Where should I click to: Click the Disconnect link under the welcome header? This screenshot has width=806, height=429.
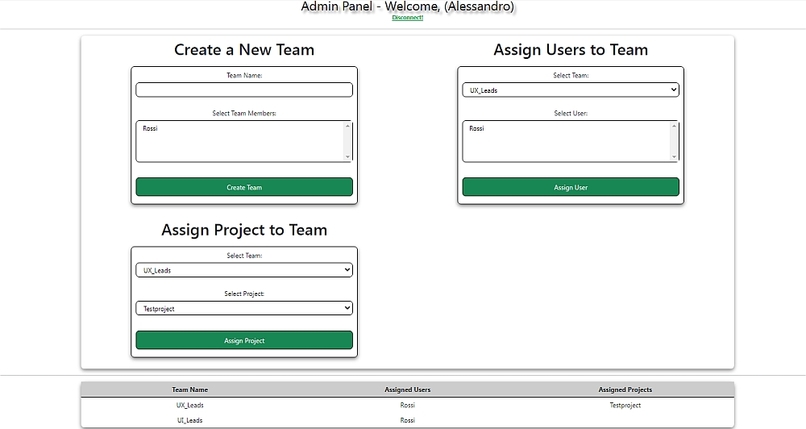407,17
